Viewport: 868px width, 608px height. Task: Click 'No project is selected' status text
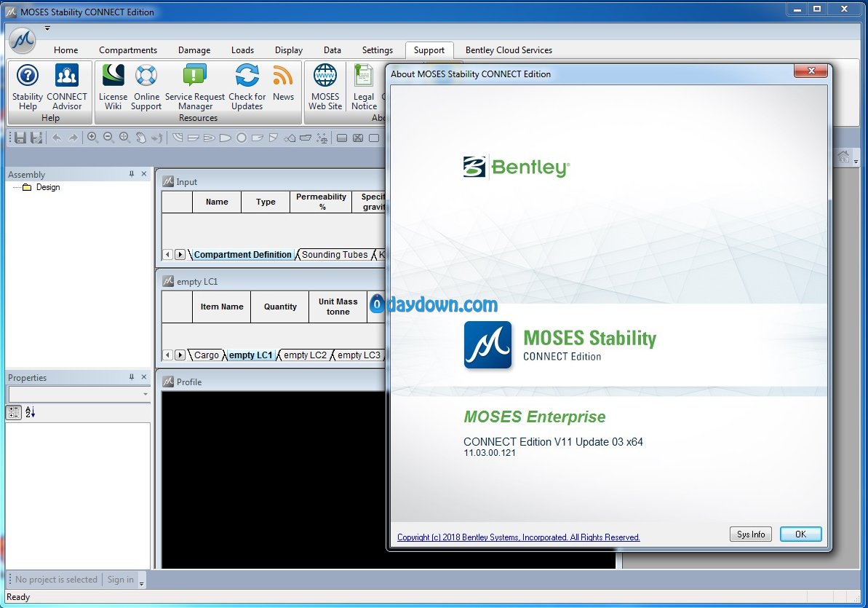(56, 579)
